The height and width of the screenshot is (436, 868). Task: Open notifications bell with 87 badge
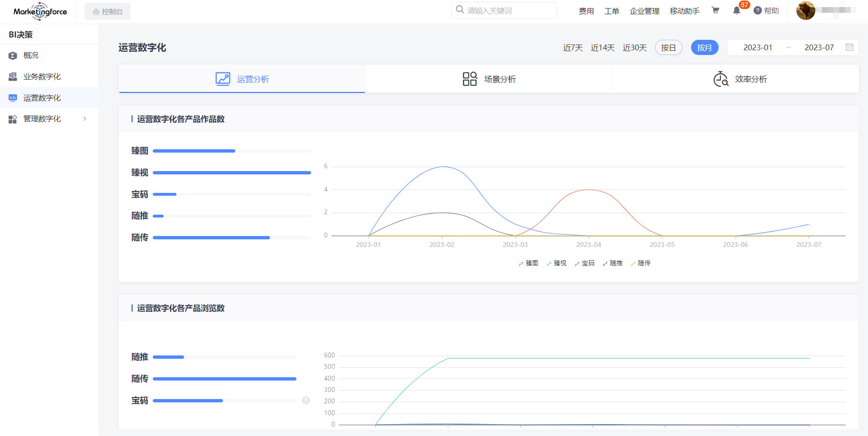[737, 10]
